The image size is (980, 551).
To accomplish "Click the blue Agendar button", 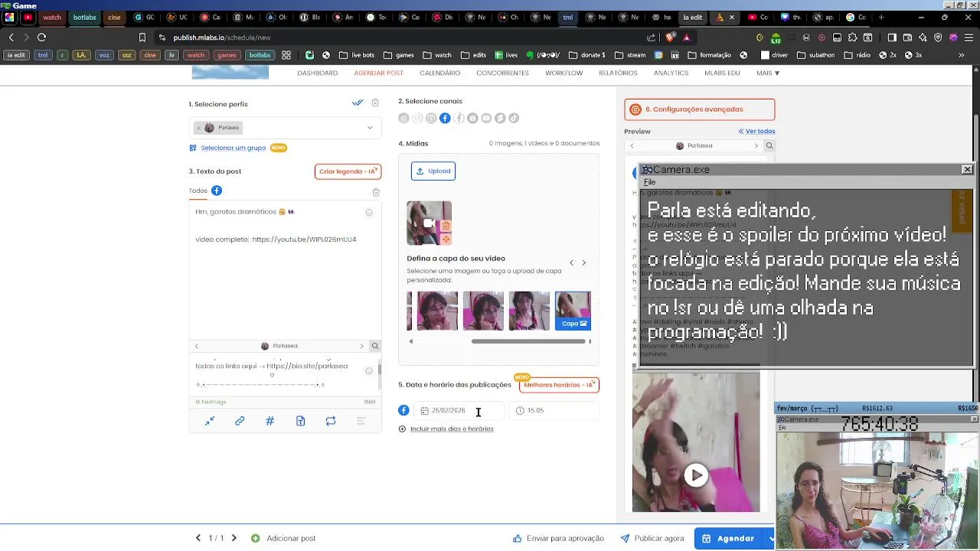I will tap(729, 538).
